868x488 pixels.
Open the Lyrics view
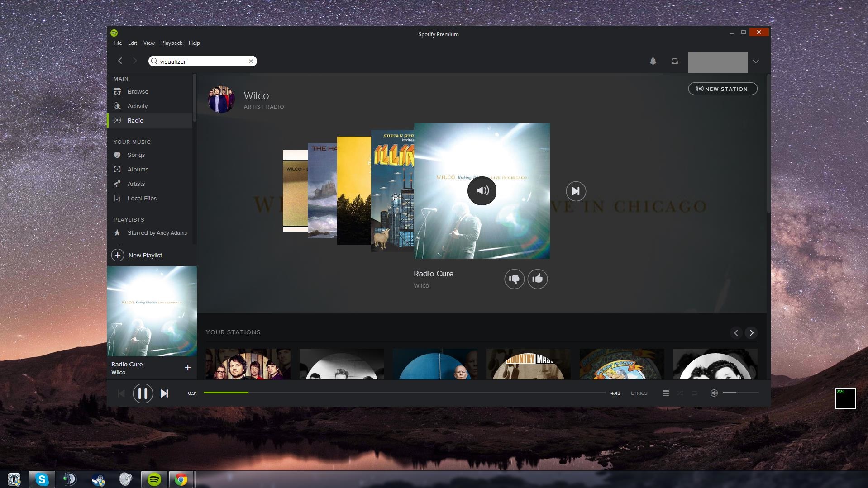639,393
